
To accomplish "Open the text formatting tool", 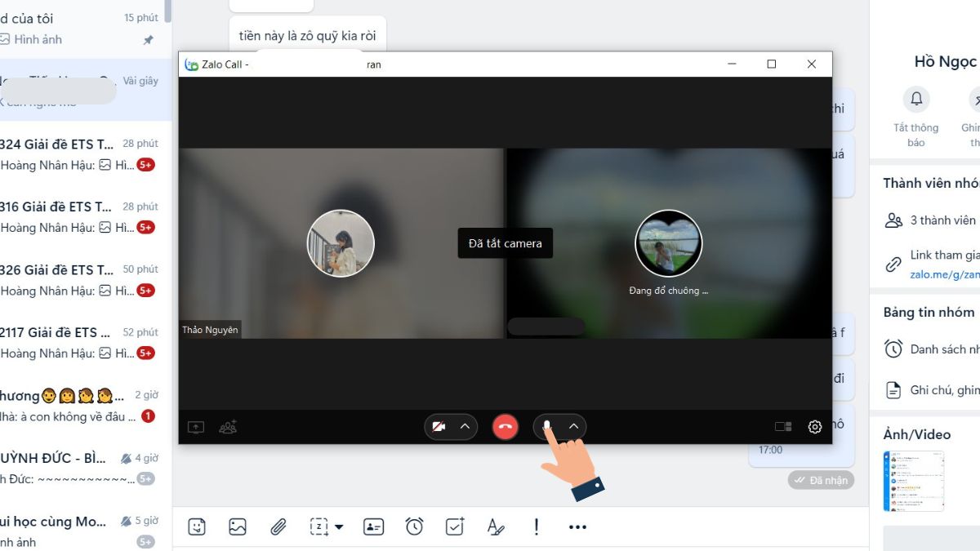I will [496, 527].
